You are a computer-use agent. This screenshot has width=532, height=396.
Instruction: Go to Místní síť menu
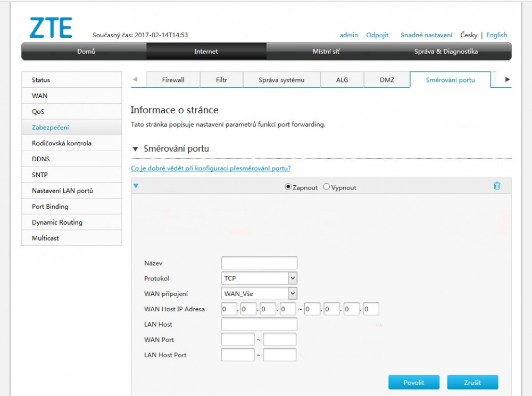[326, 52]
